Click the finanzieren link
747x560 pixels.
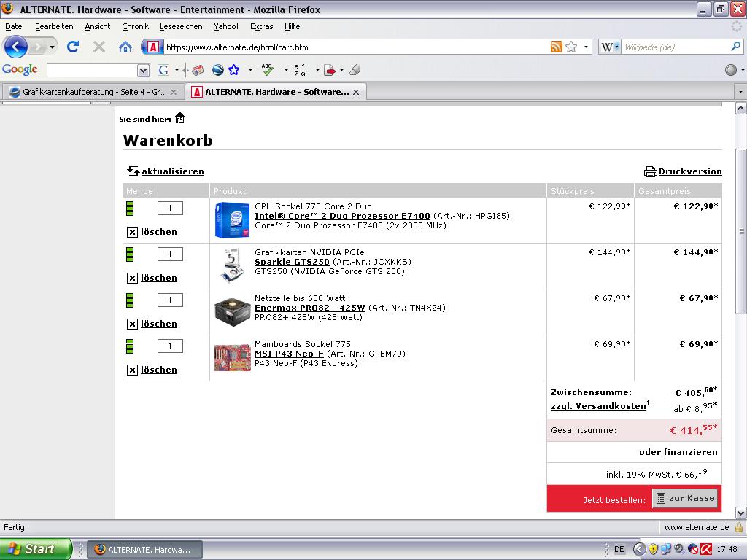click(x=690, y=452)
